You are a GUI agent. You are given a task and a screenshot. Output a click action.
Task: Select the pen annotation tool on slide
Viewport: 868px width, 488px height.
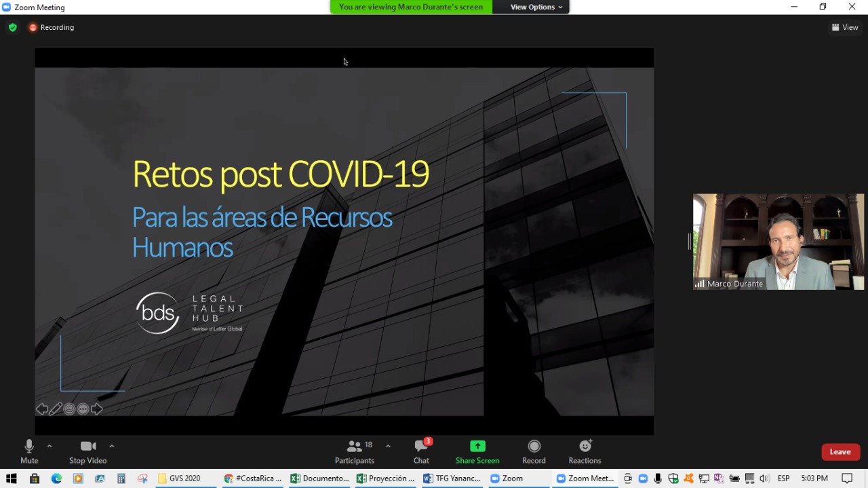[56, 409]
